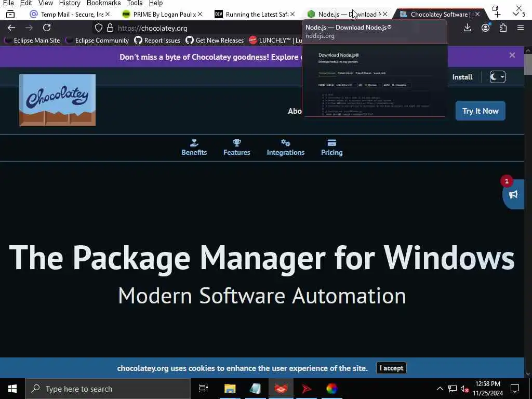
Task: Open Eclipse Main Site bookmark
Action: (32, 41)
